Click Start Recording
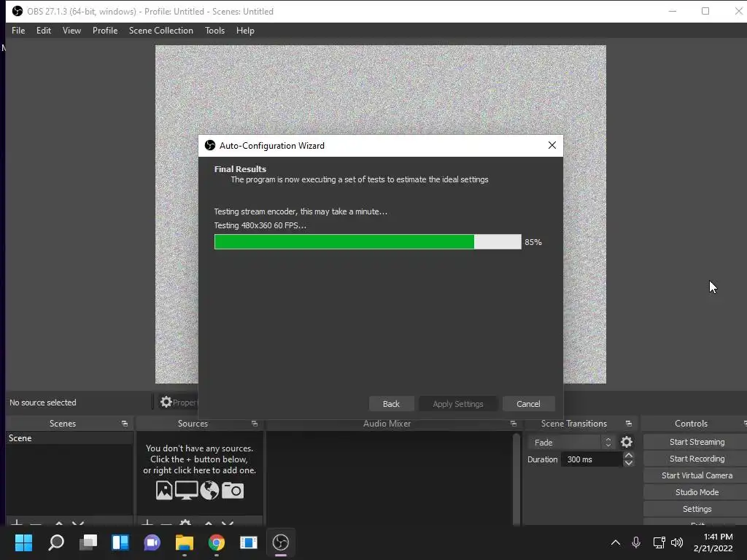 [697, 459]
